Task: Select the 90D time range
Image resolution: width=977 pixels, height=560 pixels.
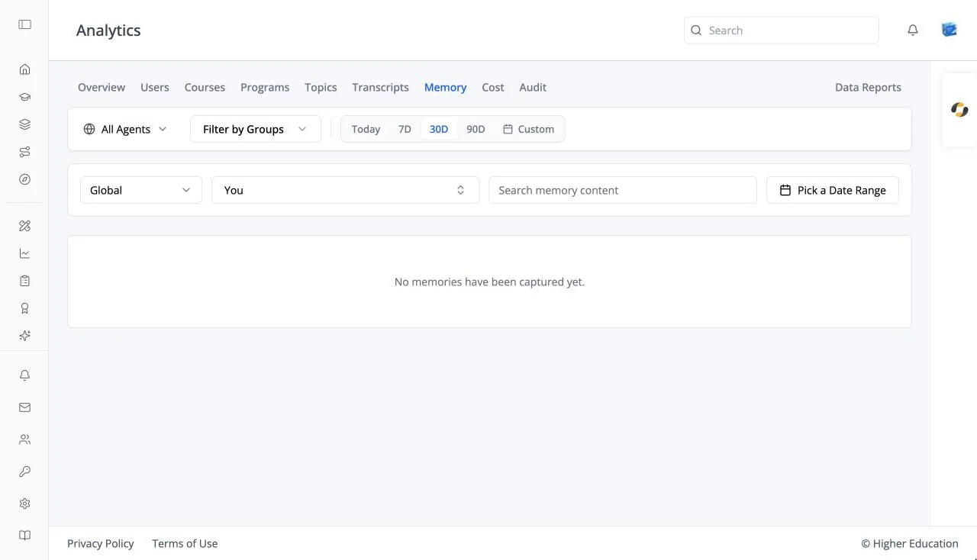Action: coord(476,129)
